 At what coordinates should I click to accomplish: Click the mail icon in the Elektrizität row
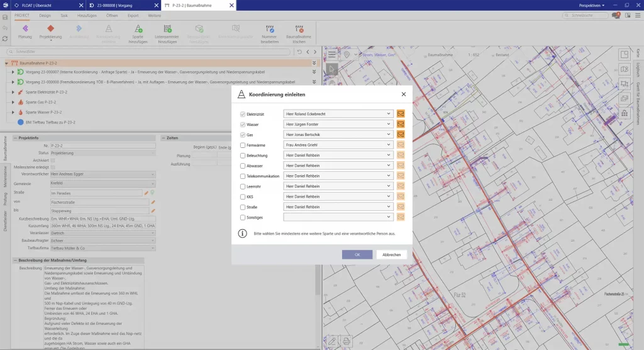click(x=400, y=114)
